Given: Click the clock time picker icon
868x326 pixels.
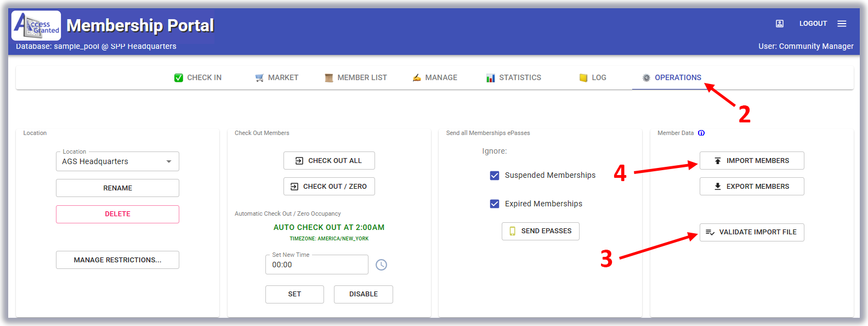Looking at the screenshot, I should point(381,265).
